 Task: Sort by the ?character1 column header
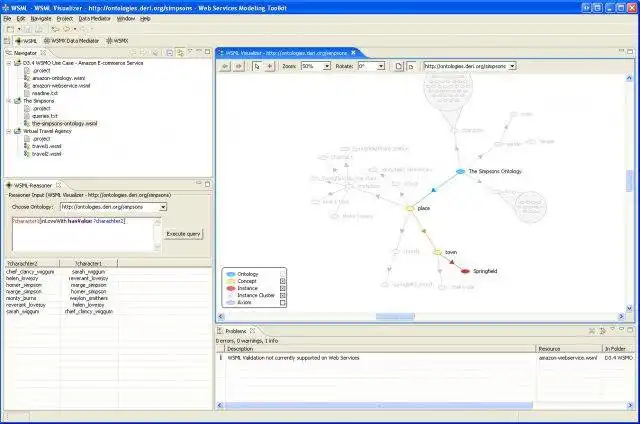pos(89,264)
